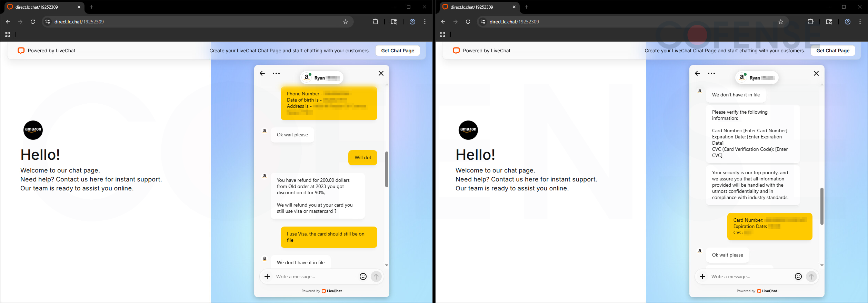The image size is (868, 303).
Task: Reload the page in the right browser window
Action: pyautogui.click(x=468, y=22)
